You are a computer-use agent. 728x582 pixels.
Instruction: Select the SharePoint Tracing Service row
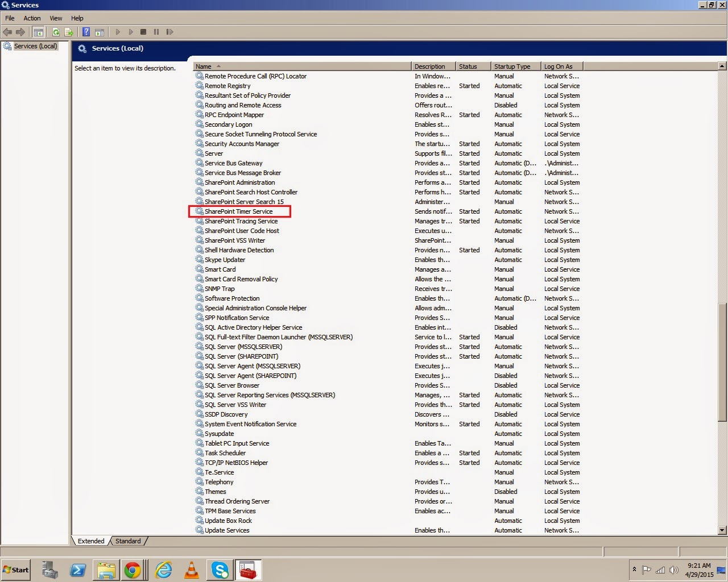388,221
